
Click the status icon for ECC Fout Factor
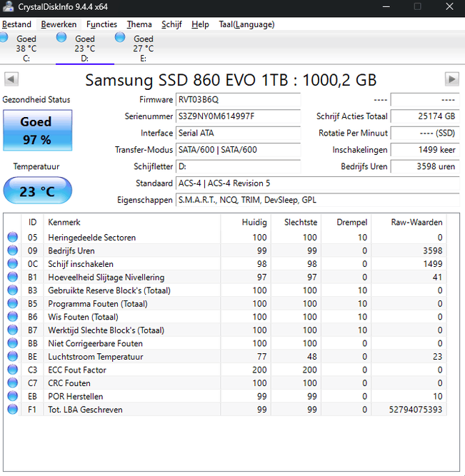pyautogui.click(x=12, y=370)
